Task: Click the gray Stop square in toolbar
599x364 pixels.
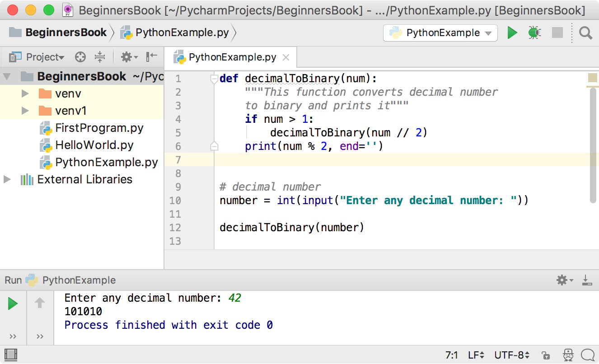Action: point(557,33)
